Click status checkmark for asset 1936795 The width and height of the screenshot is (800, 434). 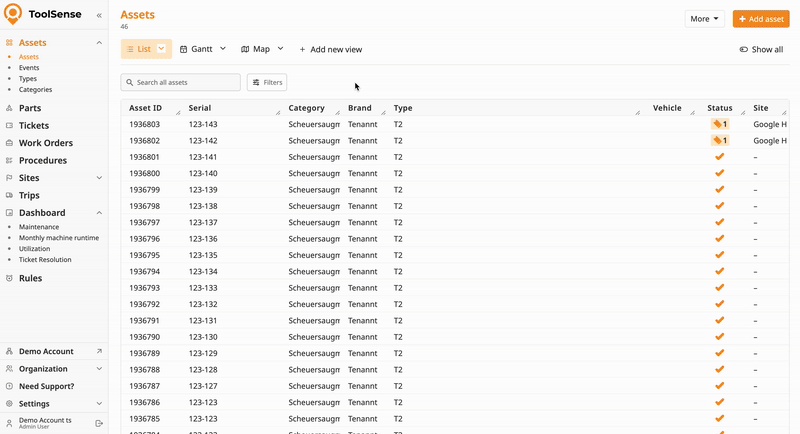(x=719, y=255)
